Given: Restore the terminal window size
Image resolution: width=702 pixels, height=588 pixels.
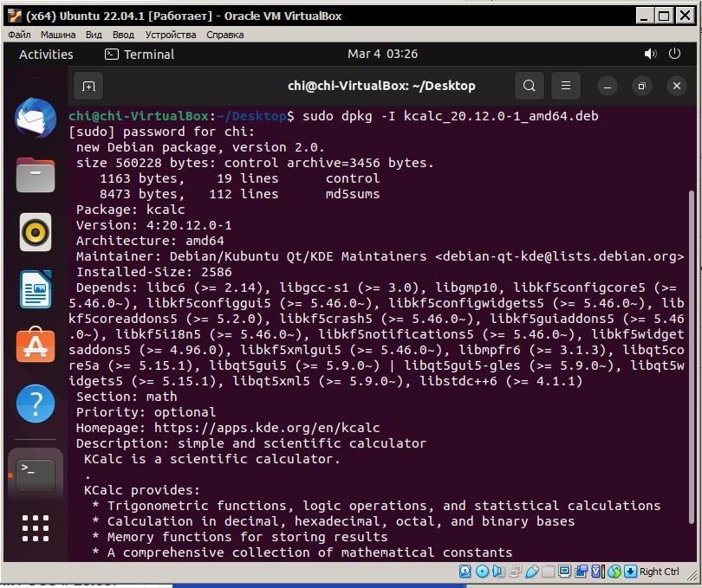Looking at the screenshot, I should (642, 86).
